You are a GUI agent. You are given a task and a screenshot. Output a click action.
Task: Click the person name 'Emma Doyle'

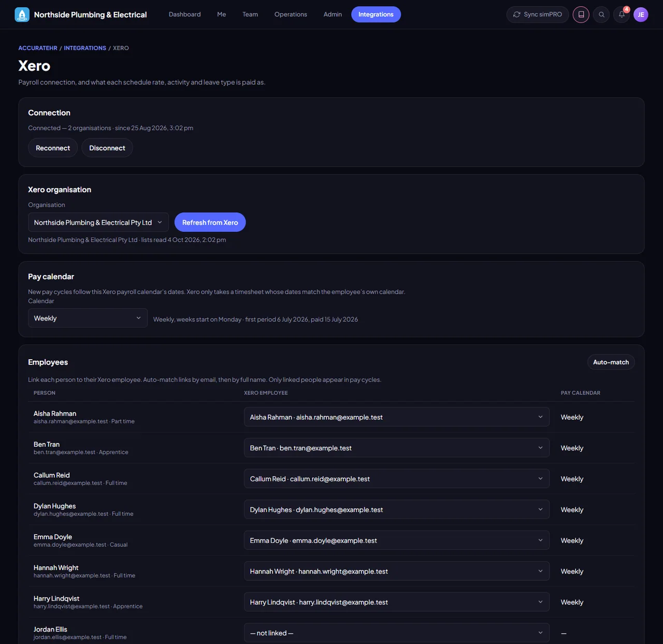53,537
